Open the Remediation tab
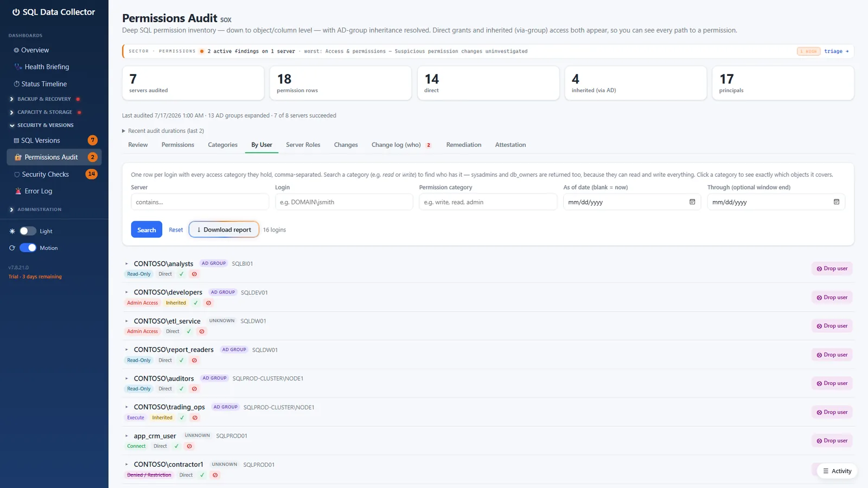Screen dimensions: 868x488 (x=464, y=145)
